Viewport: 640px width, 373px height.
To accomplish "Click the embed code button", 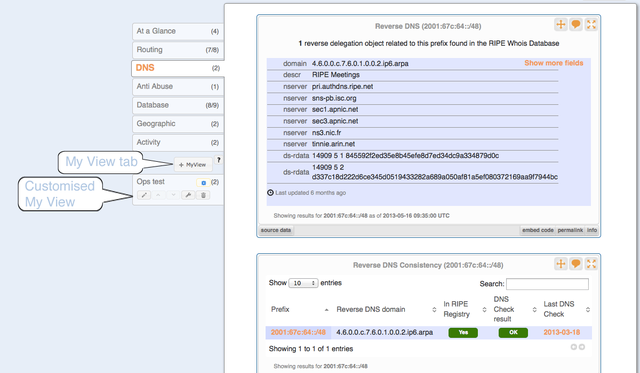I will click(538, 230).
